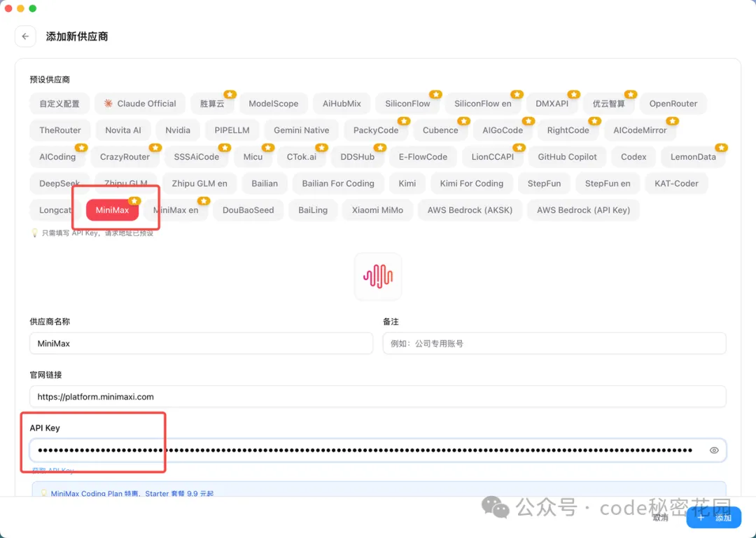The width and height of the screenshot is (756, 538).
Task: Pick the DeepSeek provider
Action: point(59,184)
